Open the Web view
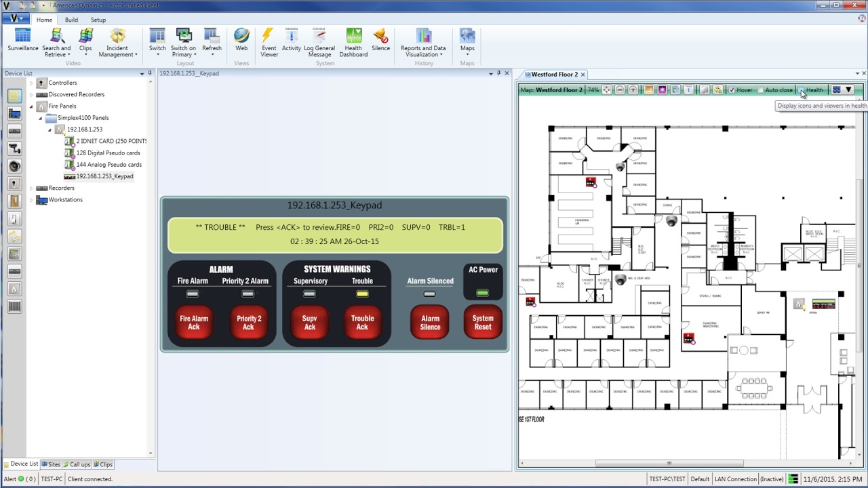This screenshot has width=868, height=488. tap(241, 41)
